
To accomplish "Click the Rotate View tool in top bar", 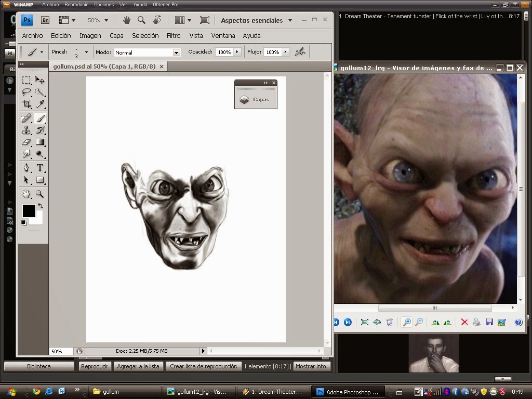I will click(157, 20).
